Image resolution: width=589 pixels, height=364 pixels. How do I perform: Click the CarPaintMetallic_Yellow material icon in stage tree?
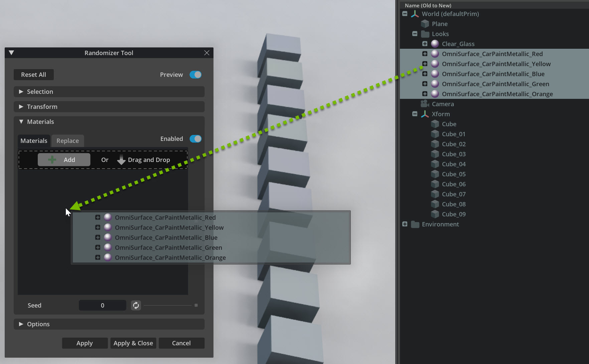pyautogui.click(x=435, y=64)
